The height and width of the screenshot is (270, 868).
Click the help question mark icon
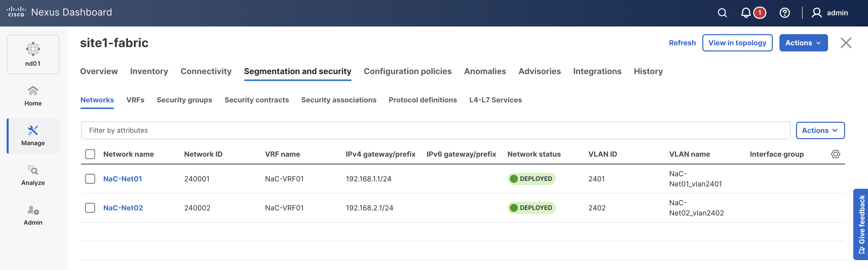(x=785, y=13)
